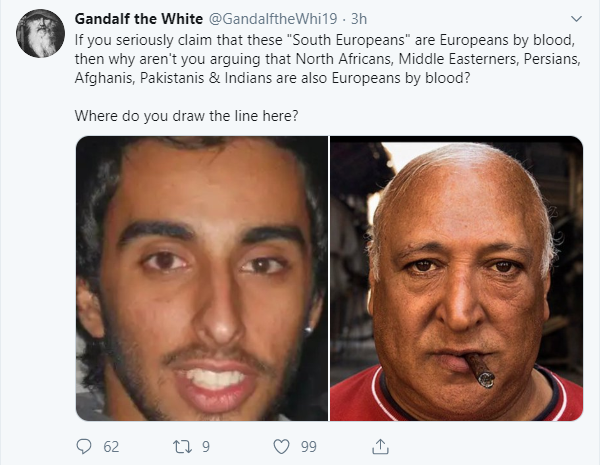Screen dimensions: 601x467
Task: Open Gandalf the White's bearded avatar
Action: (x=40, y=34)
